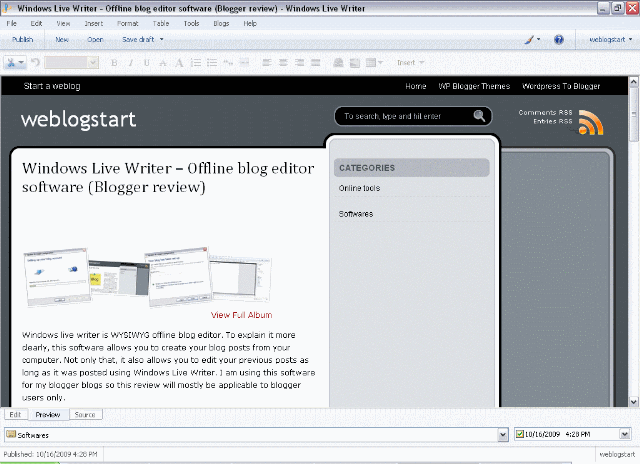Toggle strikethrough formatting
The image size is (640, 464).
163,63
